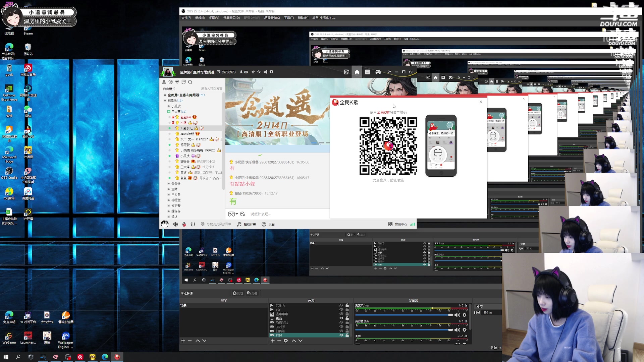This screenshot has width=644, height=362.
Task: Open 网易云音乐 desktop shortcut
Action: point(28,70)
